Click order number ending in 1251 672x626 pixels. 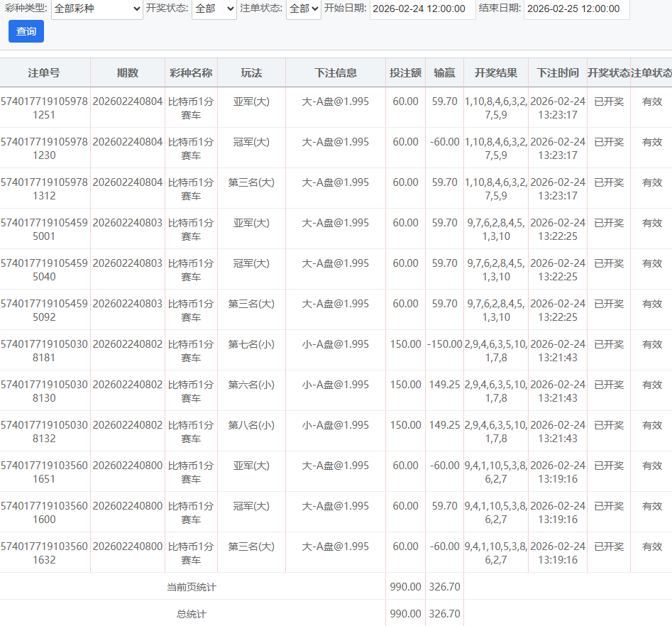click(x=44, y=108)
